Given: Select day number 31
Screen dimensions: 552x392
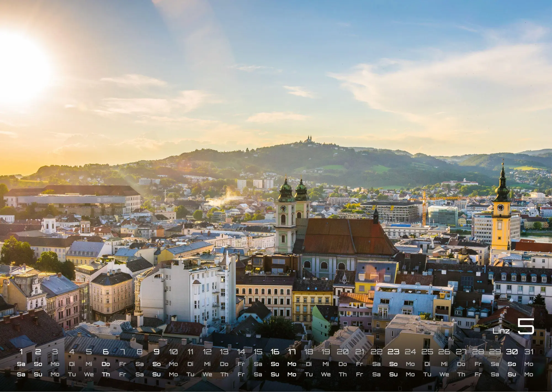Looking at the screenshot, I should [529, 352].
